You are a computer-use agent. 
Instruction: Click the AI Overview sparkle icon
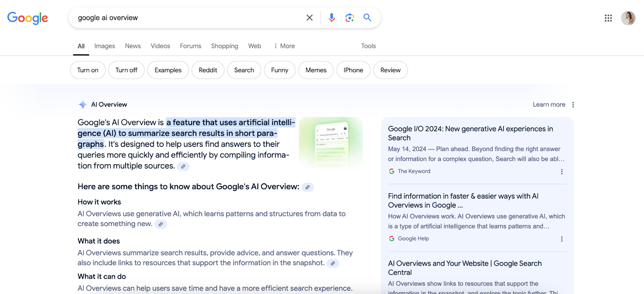tap(83, 105)
